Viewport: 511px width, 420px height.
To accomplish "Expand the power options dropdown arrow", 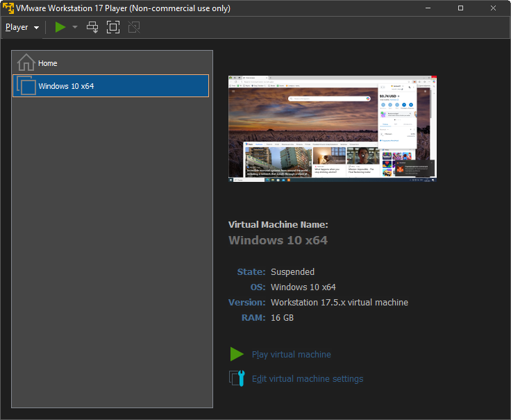I will coord(75,28).
